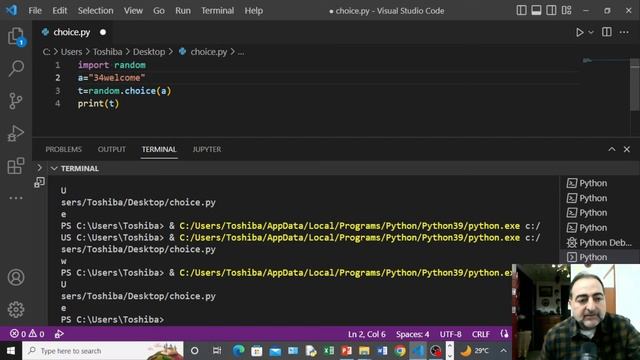Split the editor to the right

607,32
